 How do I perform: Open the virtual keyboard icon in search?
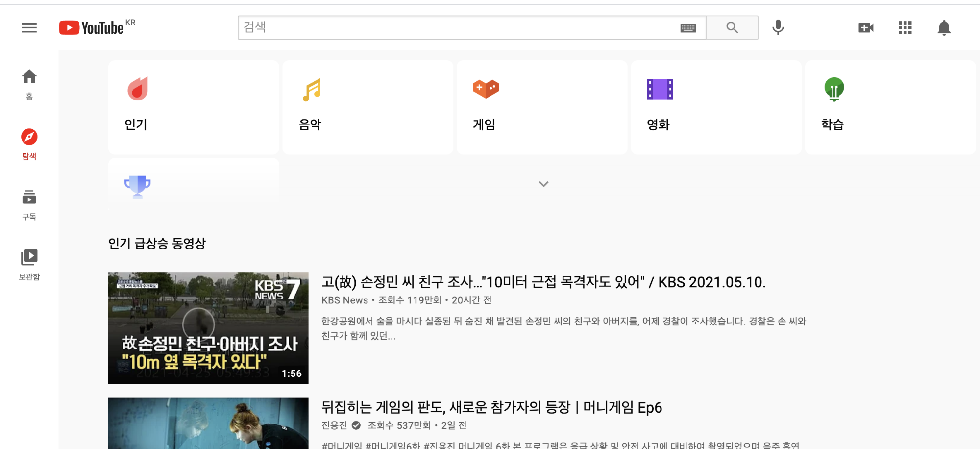(688, 28)
